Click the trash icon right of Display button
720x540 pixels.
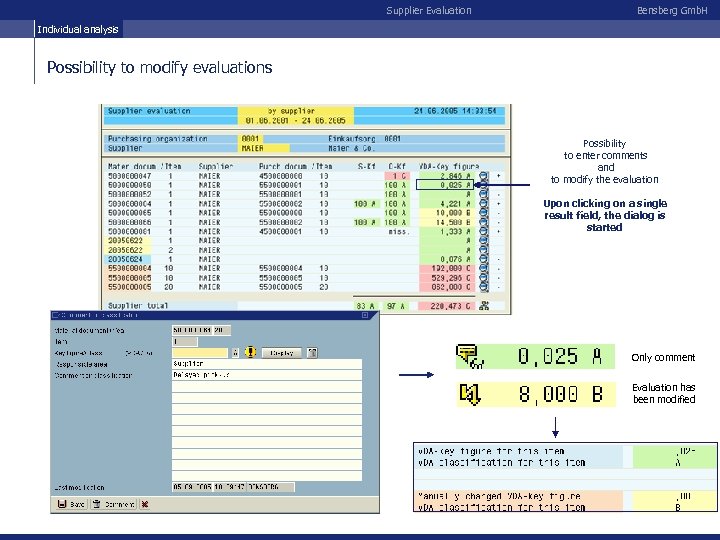click(312, 353)
